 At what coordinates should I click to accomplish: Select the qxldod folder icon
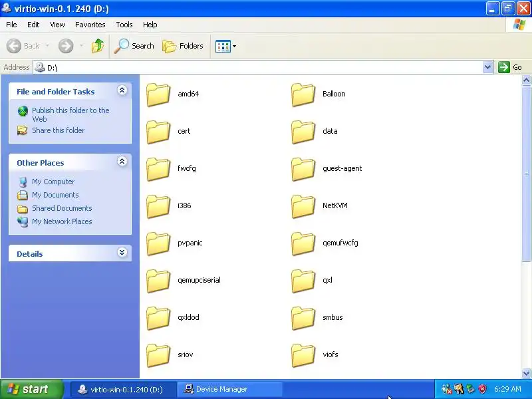click(158, 319)
